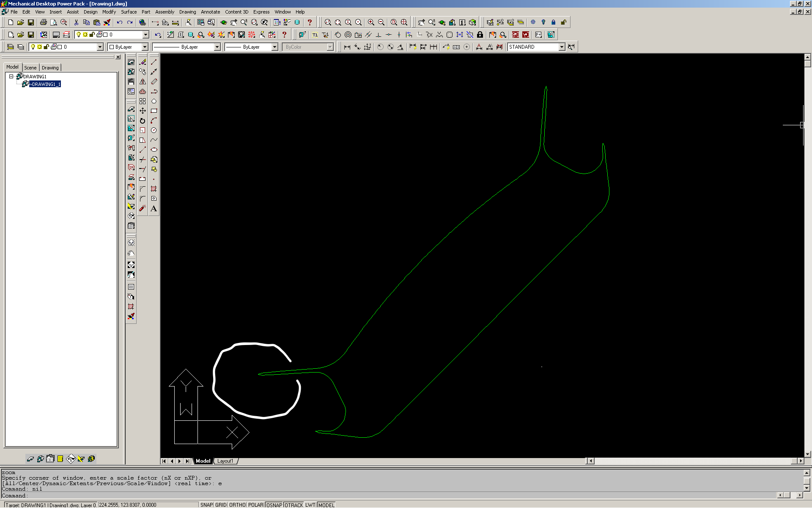Open the color ByLayer swatch dropdown
Image resolution: width=812 pixels, height=508 pixels.
point(145,47)
